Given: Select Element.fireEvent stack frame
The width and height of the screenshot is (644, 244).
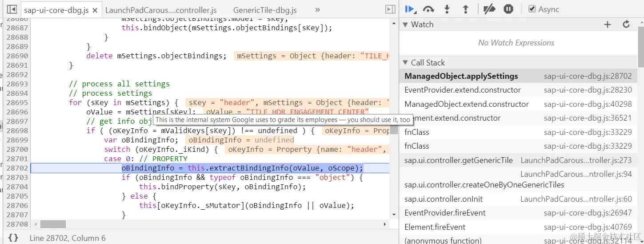Looking at the screenshot, I should pyautogui.click(x=518, y=227).
